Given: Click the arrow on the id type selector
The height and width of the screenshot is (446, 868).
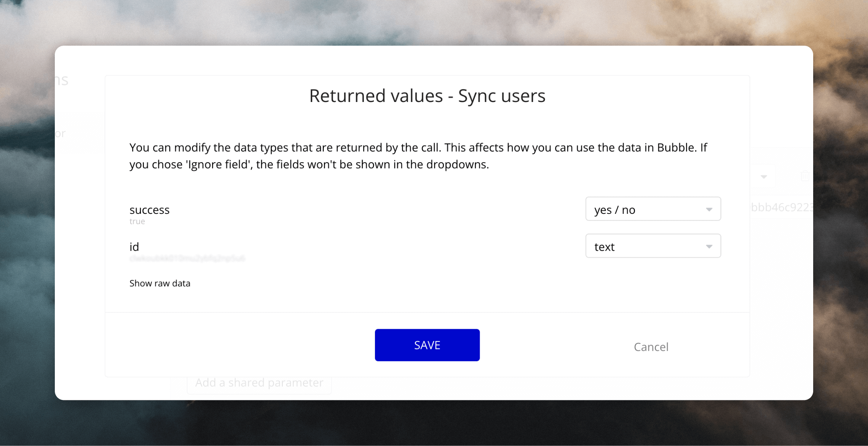Looking at the screenshot, I should coord(709,247).
